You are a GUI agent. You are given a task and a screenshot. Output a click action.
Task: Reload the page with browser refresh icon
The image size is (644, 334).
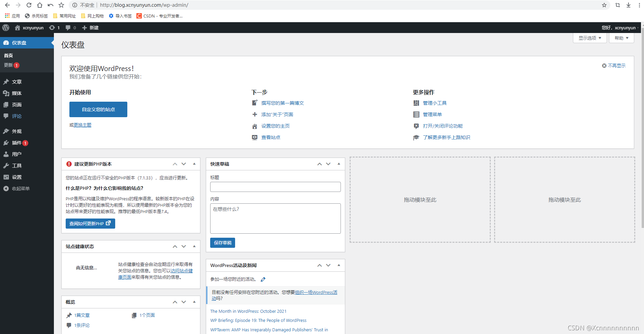pos(29,5)
